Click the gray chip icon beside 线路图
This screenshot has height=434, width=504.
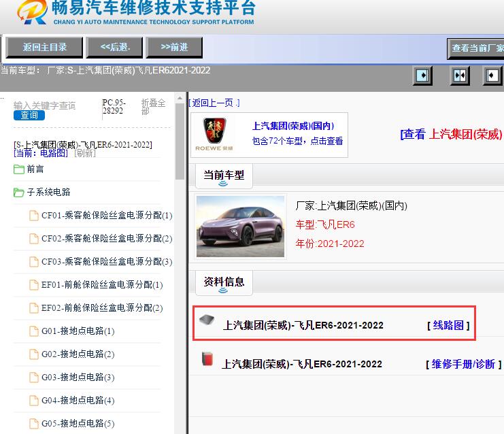(207, 320)
